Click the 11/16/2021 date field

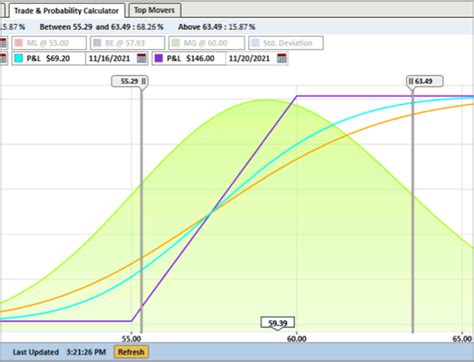pyautogui.click(x=110, y=58)
